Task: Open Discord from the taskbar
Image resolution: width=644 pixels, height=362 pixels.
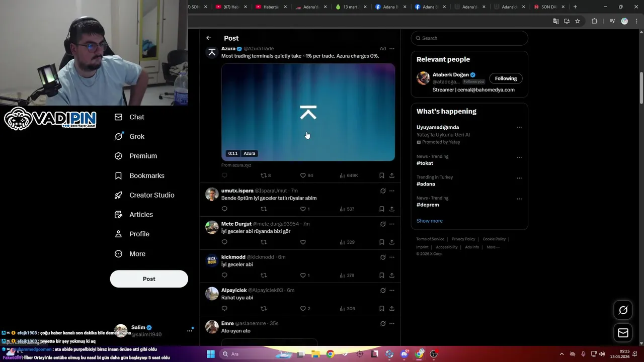Action: click(405, 354)
